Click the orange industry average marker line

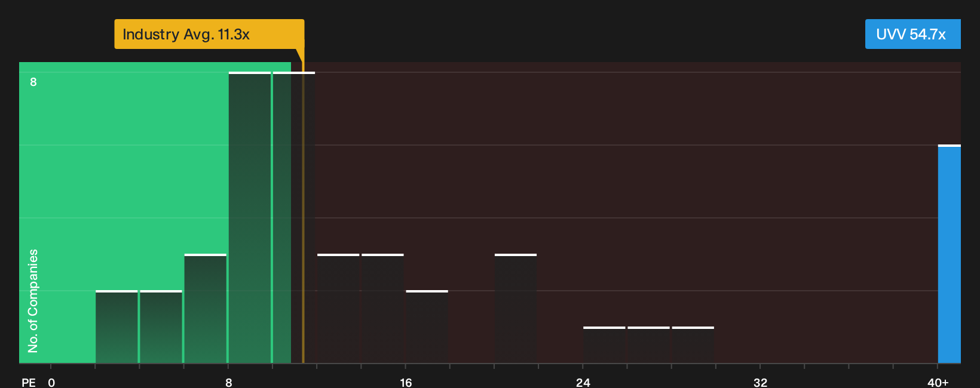303,206
